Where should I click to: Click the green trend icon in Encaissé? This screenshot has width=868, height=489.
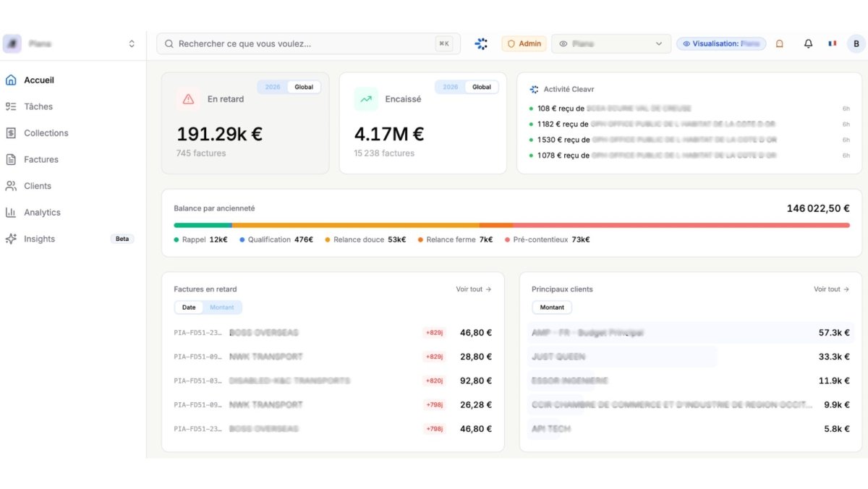click(x=366, y=99)
